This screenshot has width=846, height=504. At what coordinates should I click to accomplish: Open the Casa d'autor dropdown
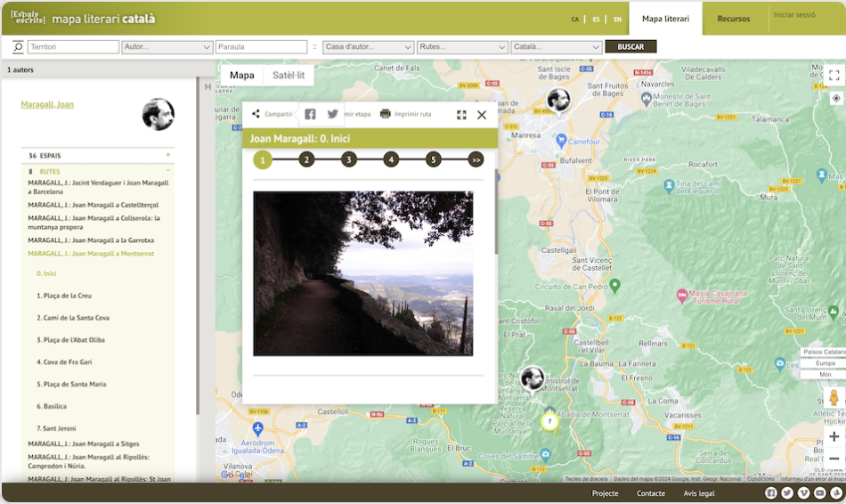click(x=369, y=47)
